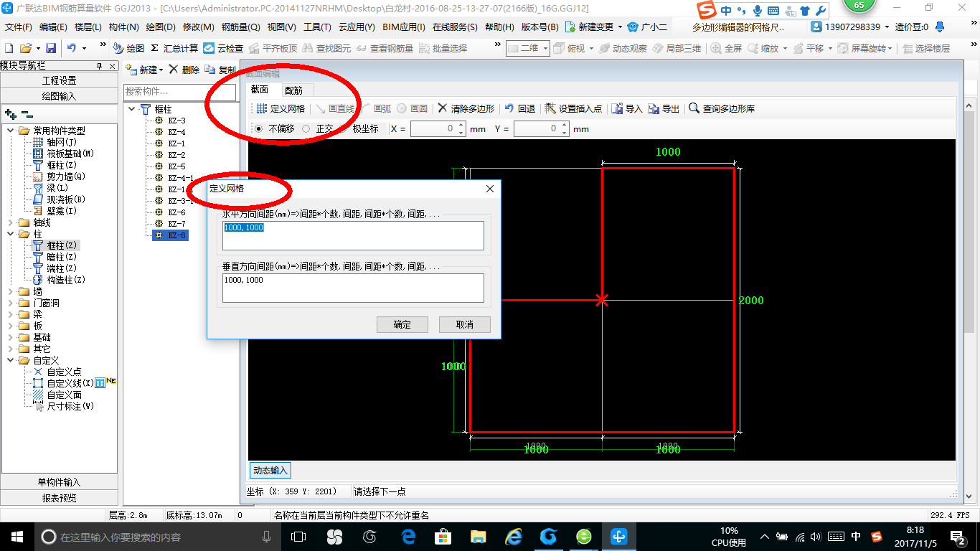Launch 云检查 cloud check
Screen dimensions: 980x551
click(x=223, y=48)
